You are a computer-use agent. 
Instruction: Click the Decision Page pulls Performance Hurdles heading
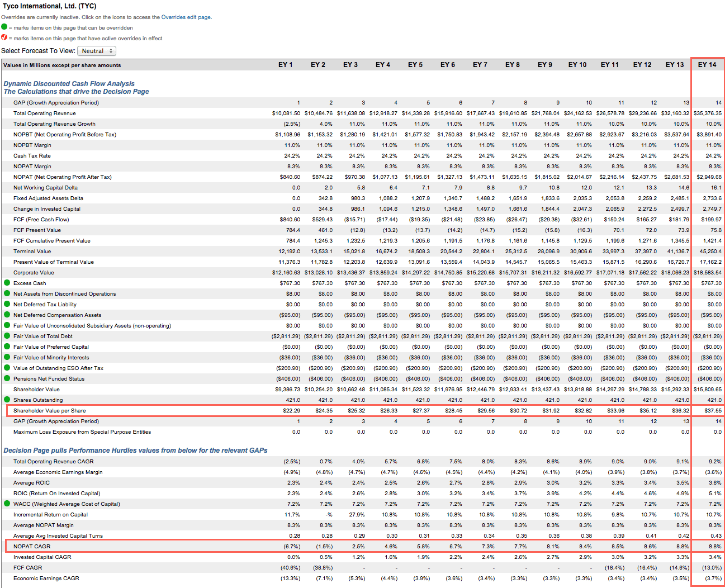click(x=135, y=451)
